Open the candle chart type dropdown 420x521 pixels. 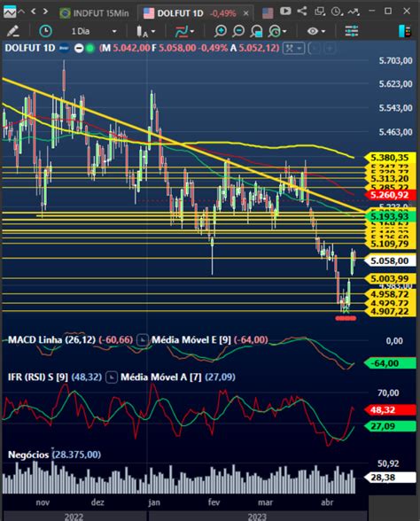145,31
